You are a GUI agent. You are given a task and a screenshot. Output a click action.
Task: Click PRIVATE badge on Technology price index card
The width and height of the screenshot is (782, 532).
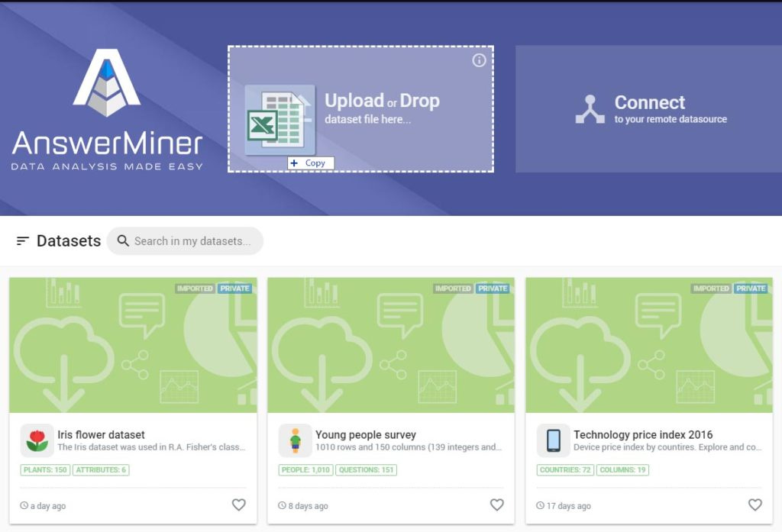click(751, 289)
